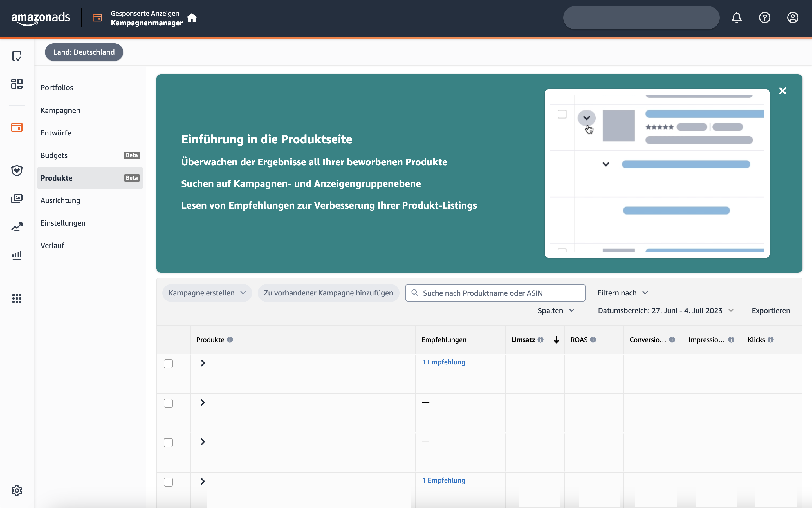This screenshot has width=812, height=508.
Task: Click info icon next to Conversio… column
Action: point(672,340)
